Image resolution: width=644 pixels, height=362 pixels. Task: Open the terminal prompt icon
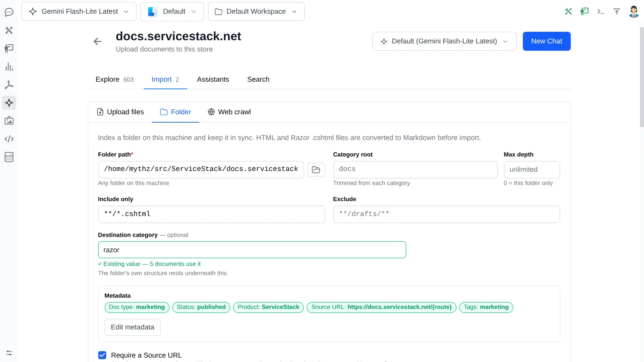(601, 11)
